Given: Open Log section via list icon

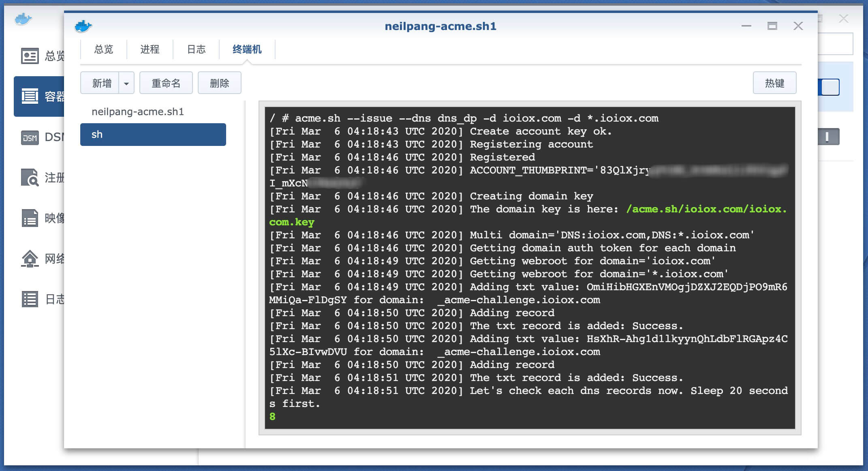Looking at the screenshot, I should point(30,299).
